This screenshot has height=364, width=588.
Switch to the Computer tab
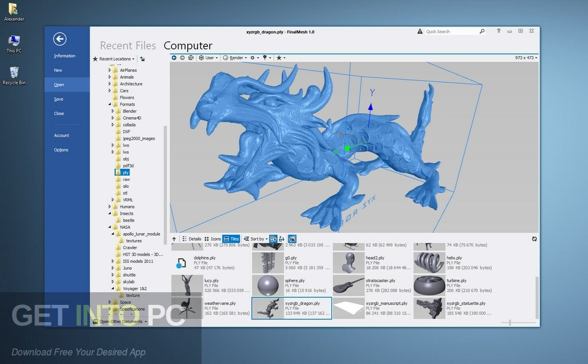[188, 46]
